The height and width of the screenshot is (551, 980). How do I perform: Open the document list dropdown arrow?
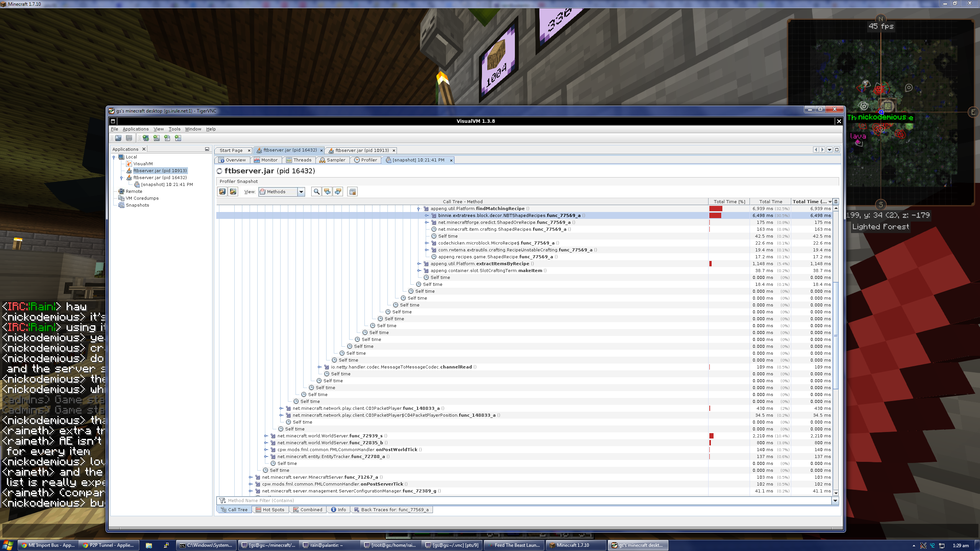pos(830,150)
